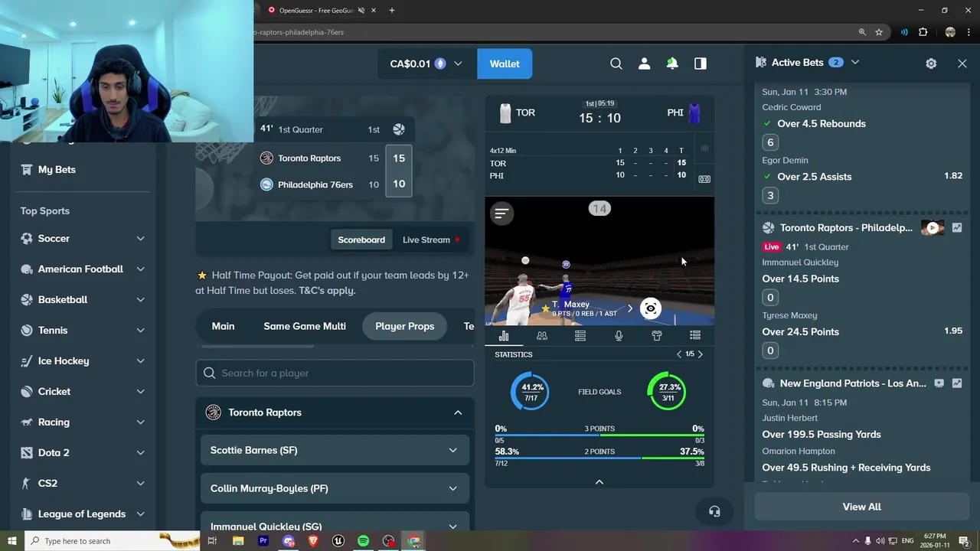The image size is (980, 551).
Task: Click View All active bets
Action: click(x=861, y=507)
